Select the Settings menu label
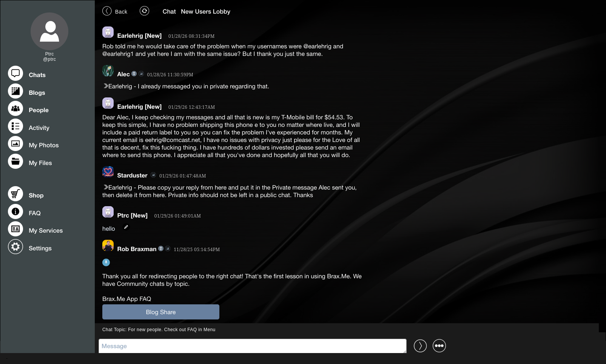 tap(40, 248)
